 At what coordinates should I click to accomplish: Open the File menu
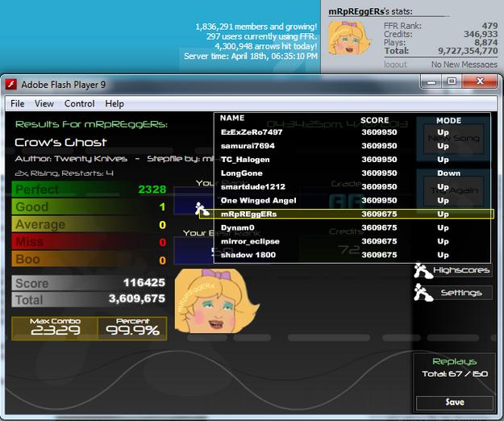tap(18, 104)
